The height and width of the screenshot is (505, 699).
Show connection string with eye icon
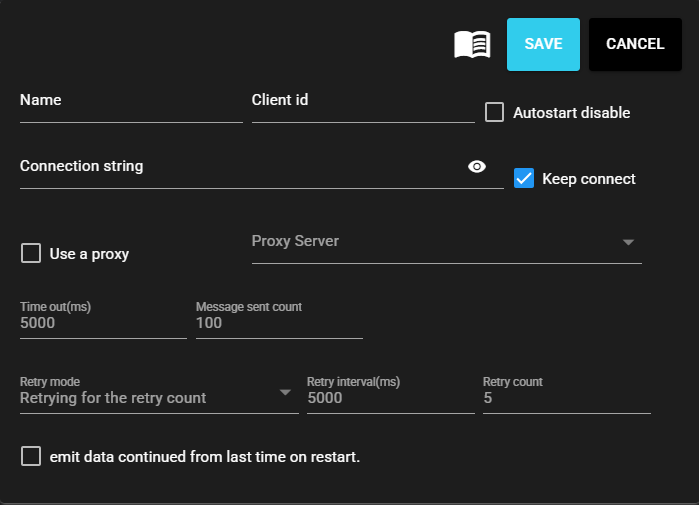pos(477,167)
